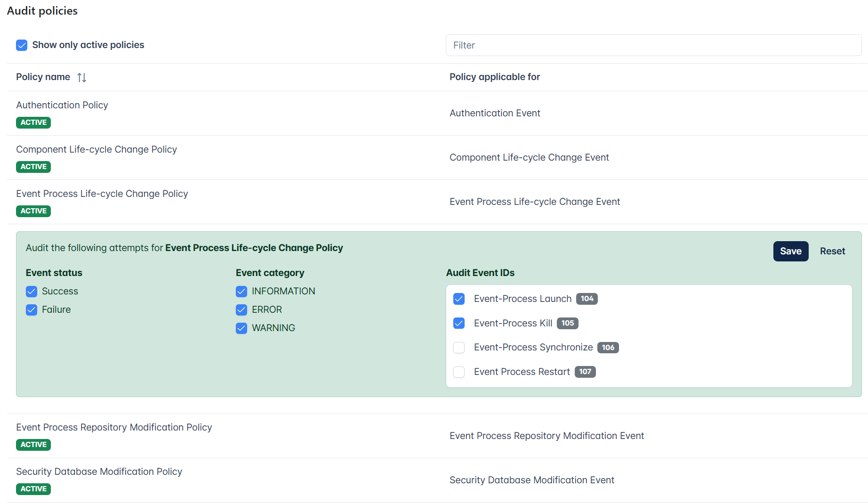Uncheck the Success event status
Image resolution: width=868 pixels, height=504 pixels.
[x=32, y=292]
